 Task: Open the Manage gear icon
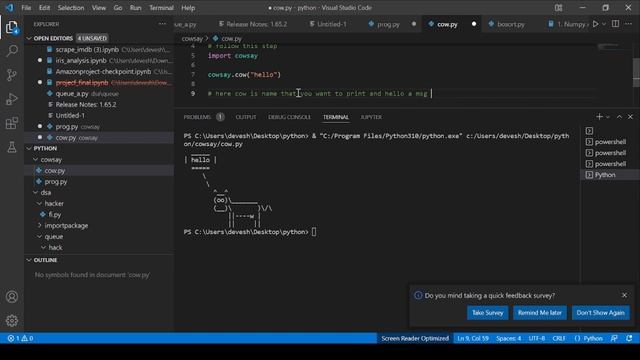12,321
